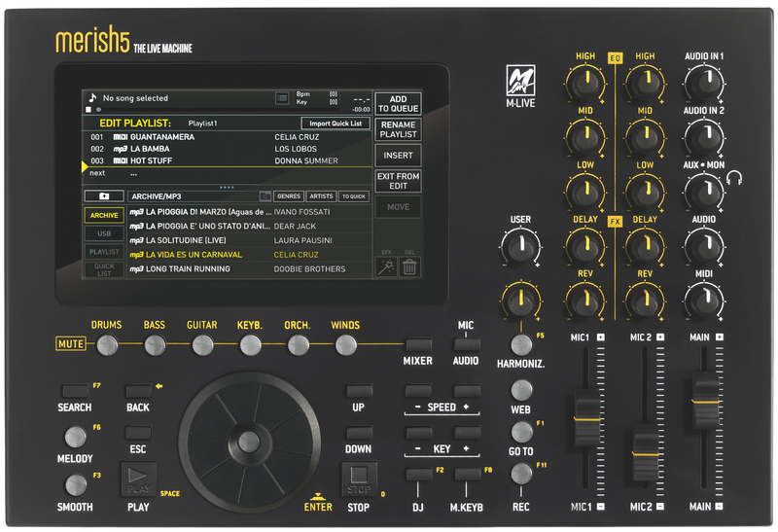778x532 pixels.
Task: Select LONG TRAIN RUNNING in archive
Action: tap(250, 269)
